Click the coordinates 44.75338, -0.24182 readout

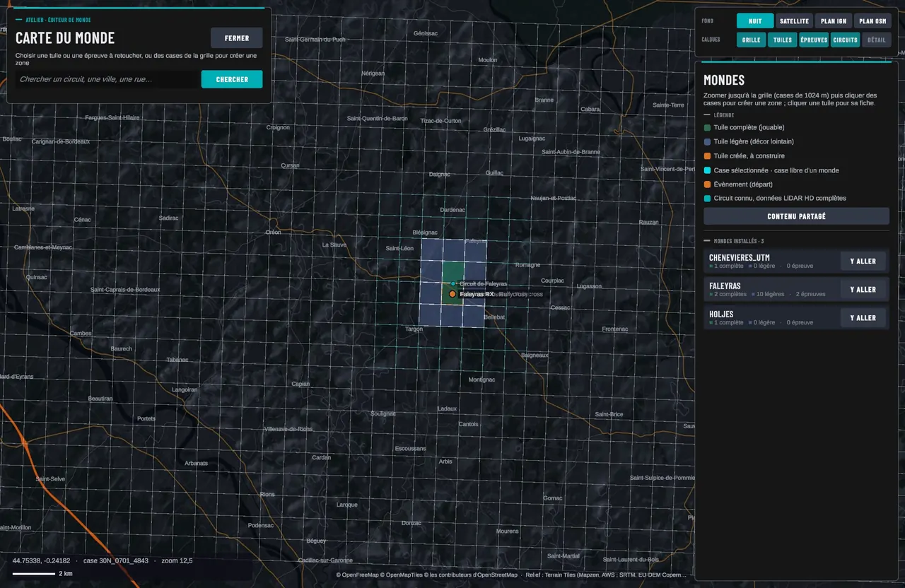[42, 561]
